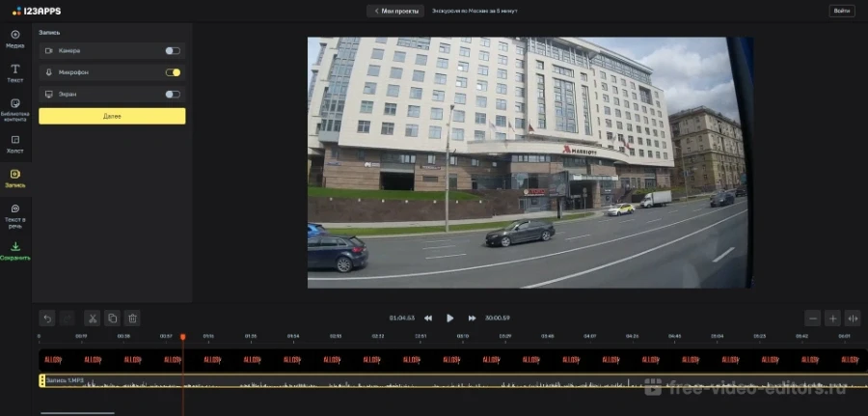
Task: Open the Текст tool in sidebar
Action: point(14,73)
